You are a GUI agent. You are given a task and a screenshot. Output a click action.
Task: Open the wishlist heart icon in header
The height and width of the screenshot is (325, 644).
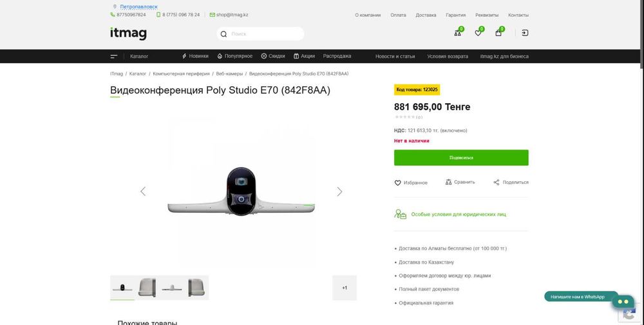point(478,33)
